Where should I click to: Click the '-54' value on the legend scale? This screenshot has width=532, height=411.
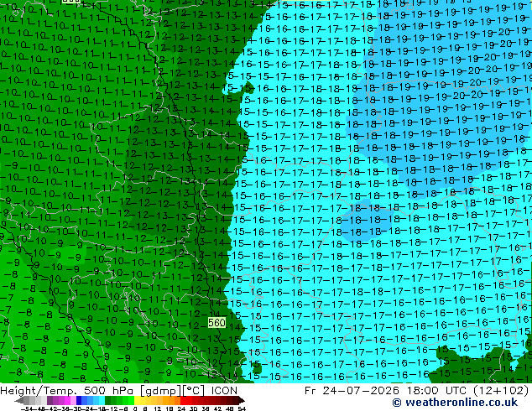click(27, 408)
